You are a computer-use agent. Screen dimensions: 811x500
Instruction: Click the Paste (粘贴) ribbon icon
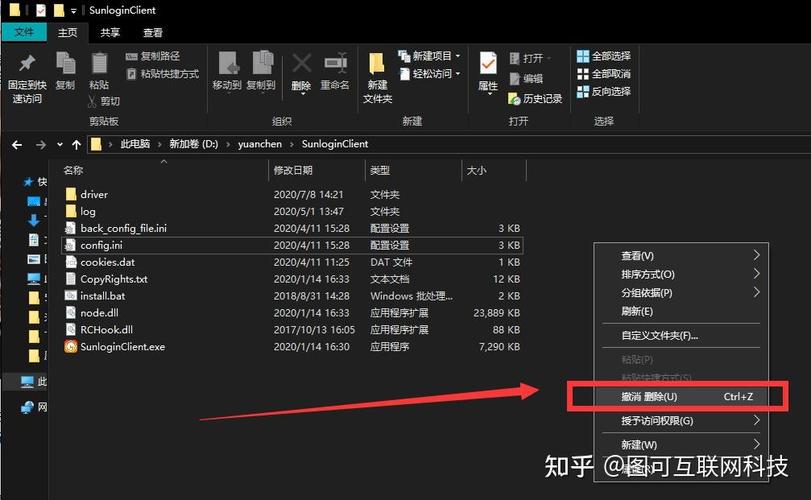99,64
